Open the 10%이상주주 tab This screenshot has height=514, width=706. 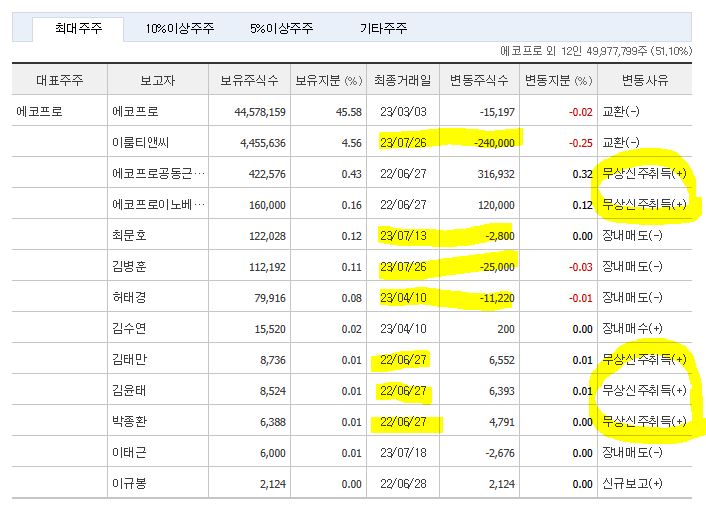[179, 29]
